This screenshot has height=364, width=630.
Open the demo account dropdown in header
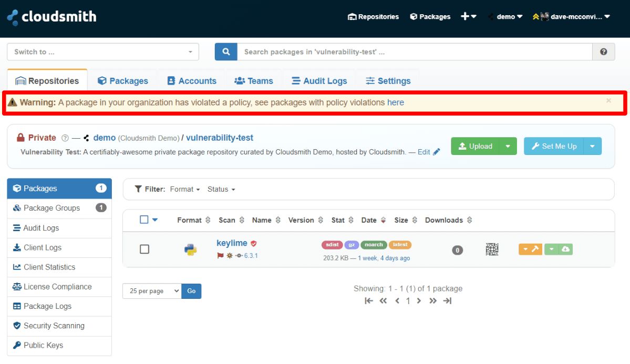pos(505,16)
